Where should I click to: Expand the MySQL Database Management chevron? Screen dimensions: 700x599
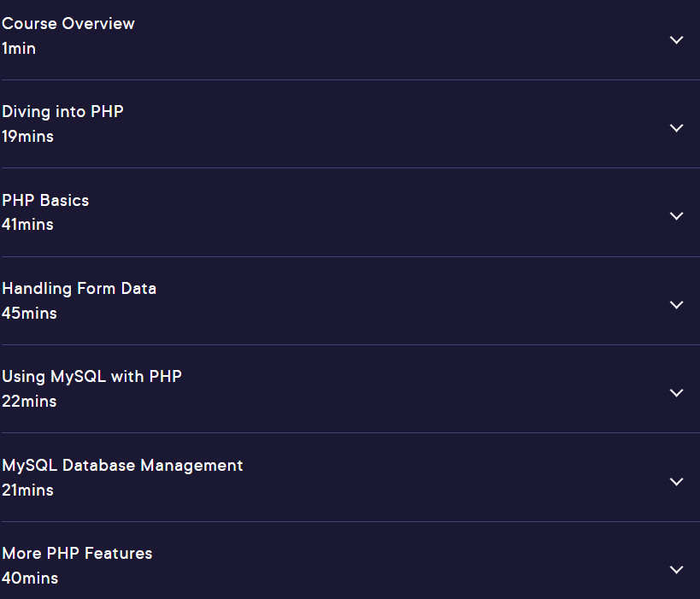[x=676, y=482]
